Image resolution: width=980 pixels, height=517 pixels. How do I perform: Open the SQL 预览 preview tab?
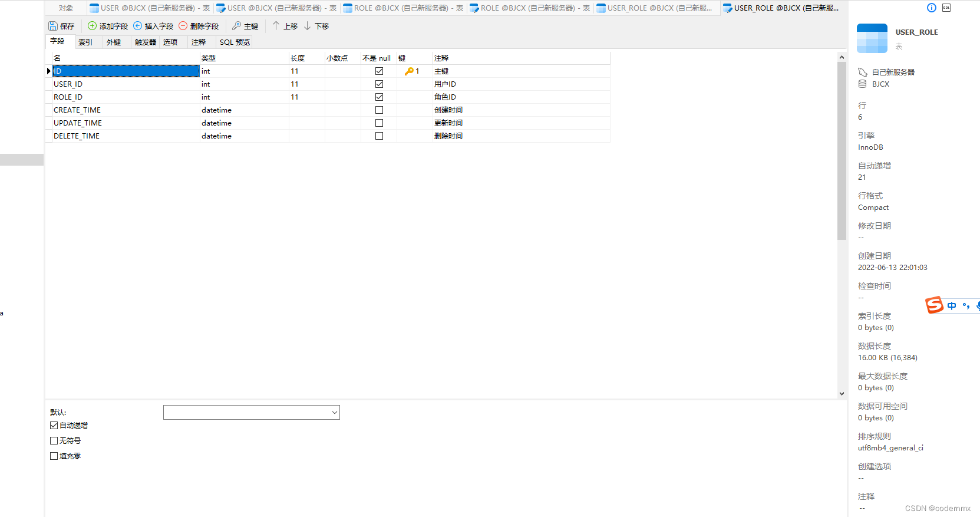coord(235,42)
